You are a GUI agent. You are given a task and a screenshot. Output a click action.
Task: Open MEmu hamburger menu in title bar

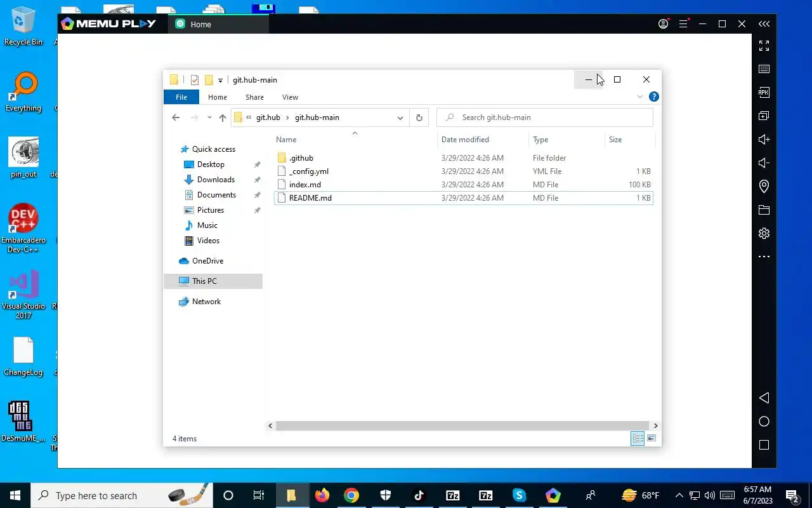coord(683,24)
